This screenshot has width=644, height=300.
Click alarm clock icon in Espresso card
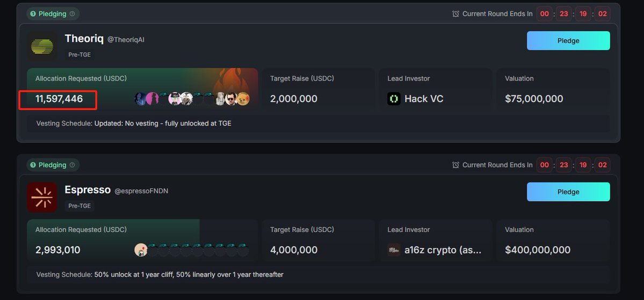tap(455, 165)
